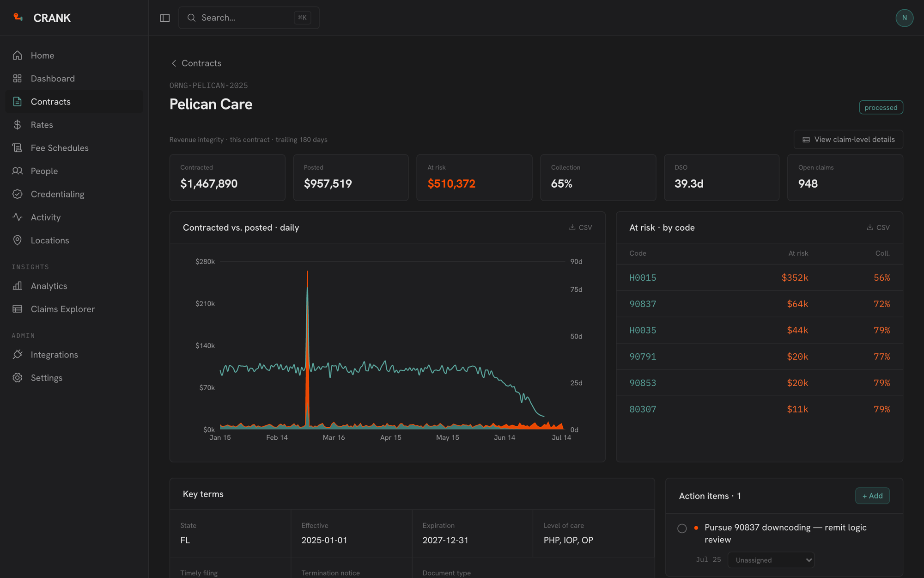Download CSV for Contracted vs. posted chart
Screen dimensions: 924x578
(580, 228)
